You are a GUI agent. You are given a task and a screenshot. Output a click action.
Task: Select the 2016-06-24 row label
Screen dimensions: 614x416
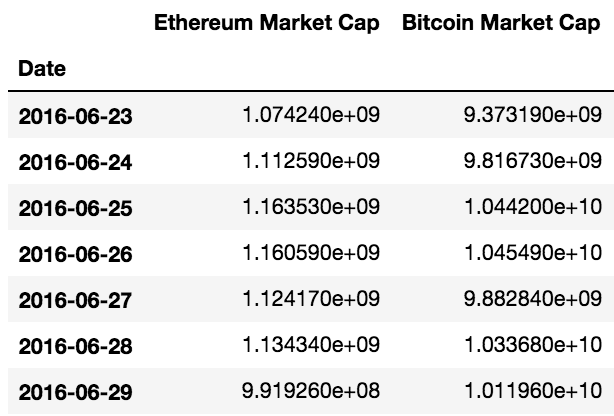(76, 161)
